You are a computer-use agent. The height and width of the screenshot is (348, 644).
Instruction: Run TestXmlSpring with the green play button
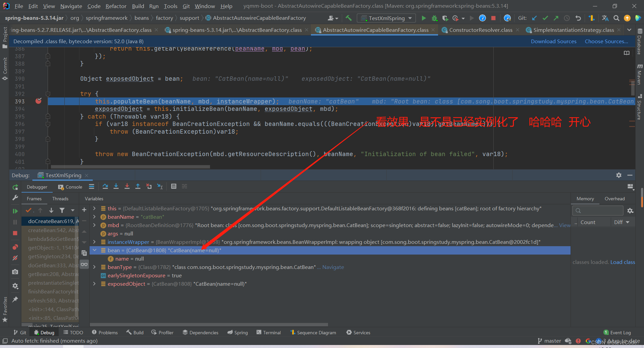click(x=424, y=18)
